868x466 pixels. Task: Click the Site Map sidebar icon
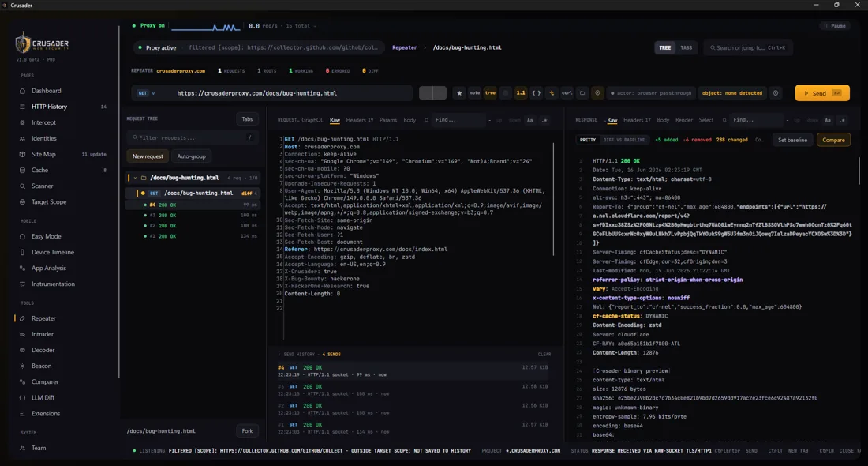point(23,155)
